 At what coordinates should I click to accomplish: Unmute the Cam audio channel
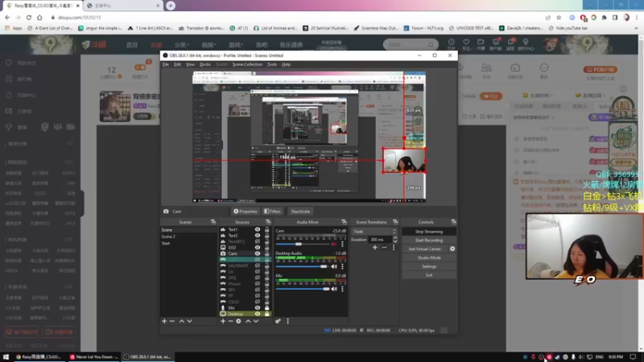point(334,245)
